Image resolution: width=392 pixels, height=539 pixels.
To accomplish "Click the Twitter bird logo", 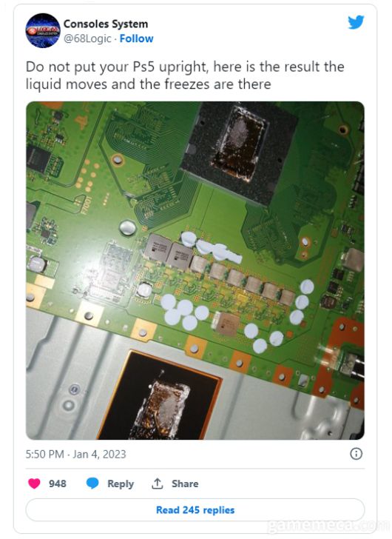I will tap(356, 22).
